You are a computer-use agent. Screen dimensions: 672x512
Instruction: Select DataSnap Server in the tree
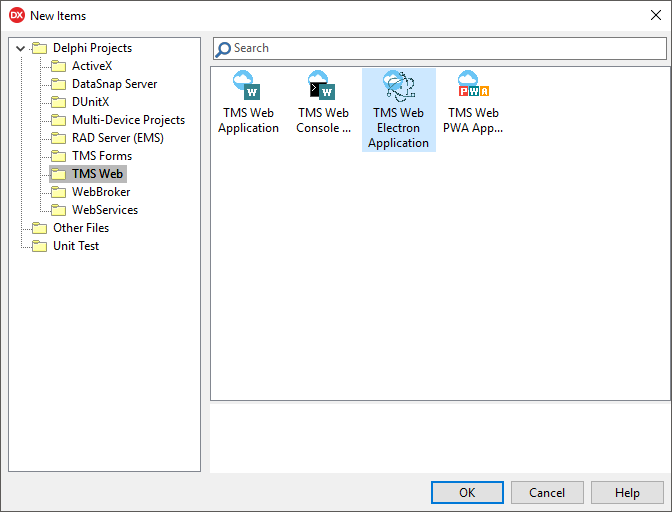pos(114,84)
